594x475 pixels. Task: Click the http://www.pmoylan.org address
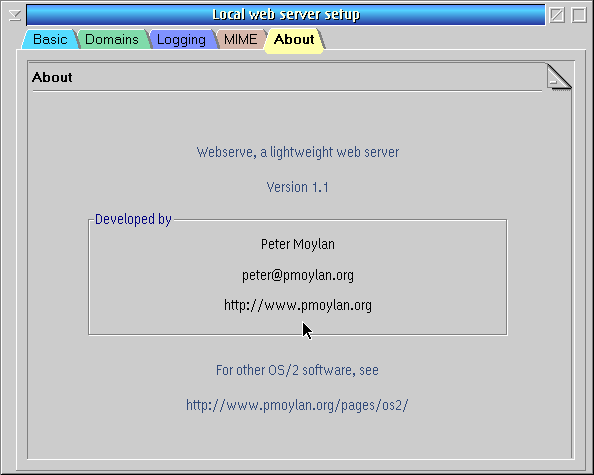(298, 305)
